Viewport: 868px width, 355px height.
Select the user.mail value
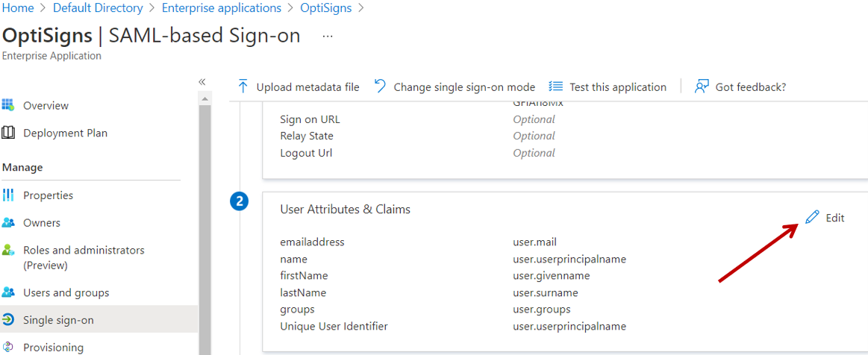(x=534, y=242)
